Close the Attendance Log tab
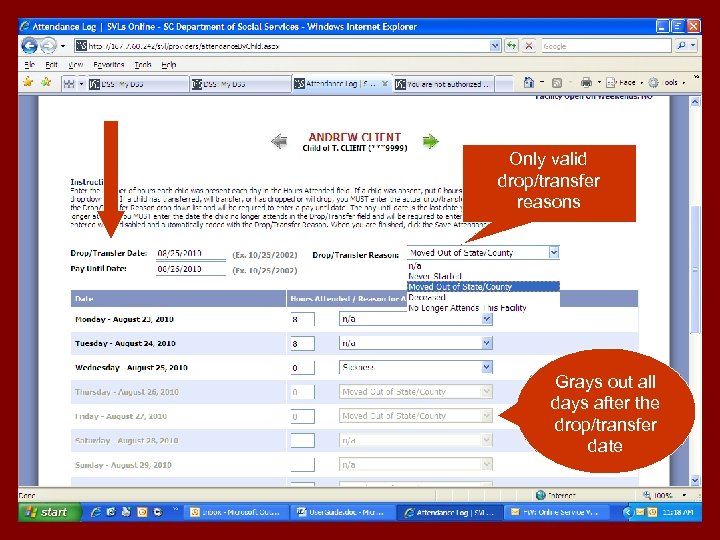Viewport: 720px width, 540px height. click(x=385, y=84)
